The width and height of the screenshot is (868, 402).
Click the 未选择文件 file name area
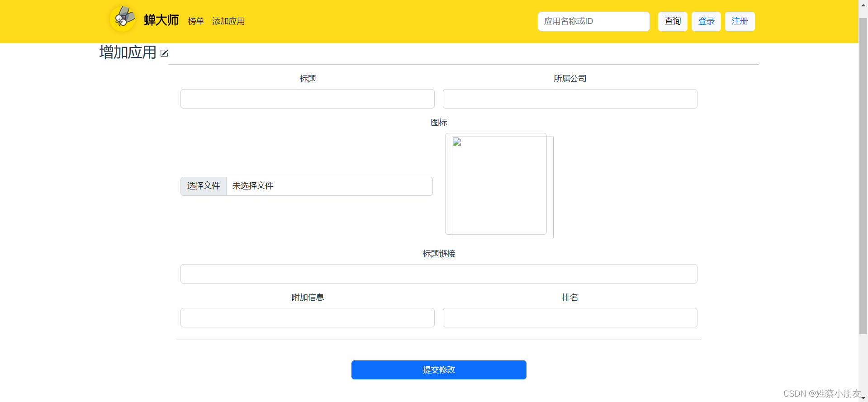(x=329, y=186)
